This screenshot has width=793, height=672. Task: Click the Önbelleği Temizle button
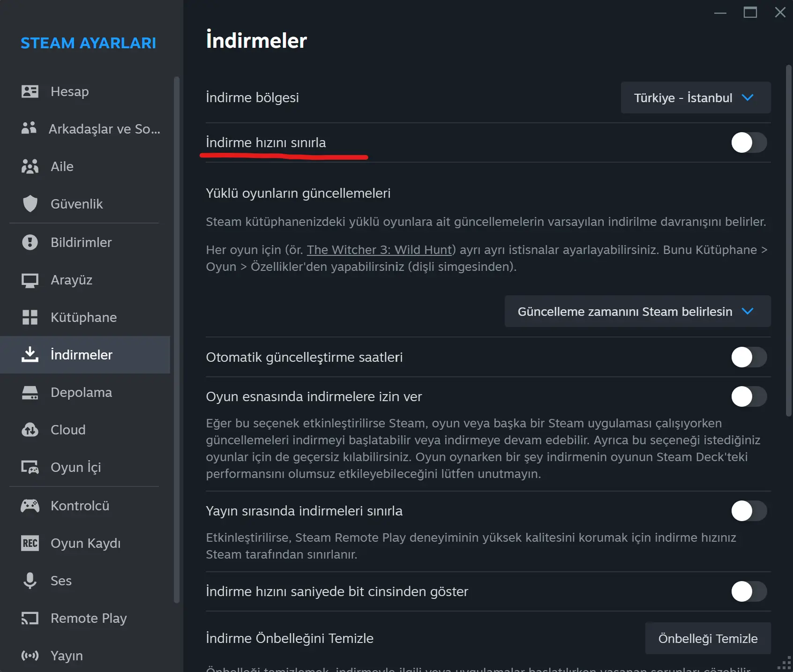point(708,638)
